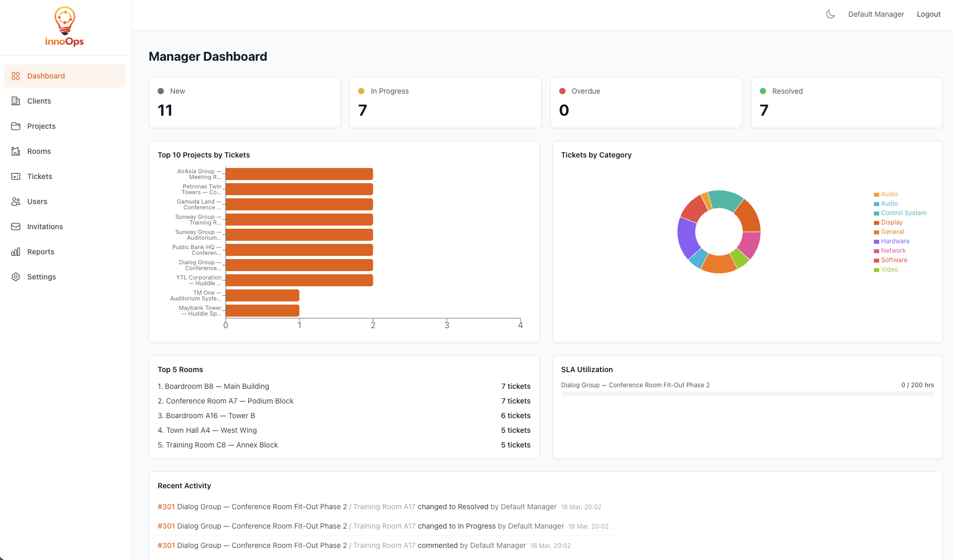Image resolution: width=953 pixels, height=560 pixels.
Task: Hide the Hardware category in the pie legend
Action: coord(891,241)
